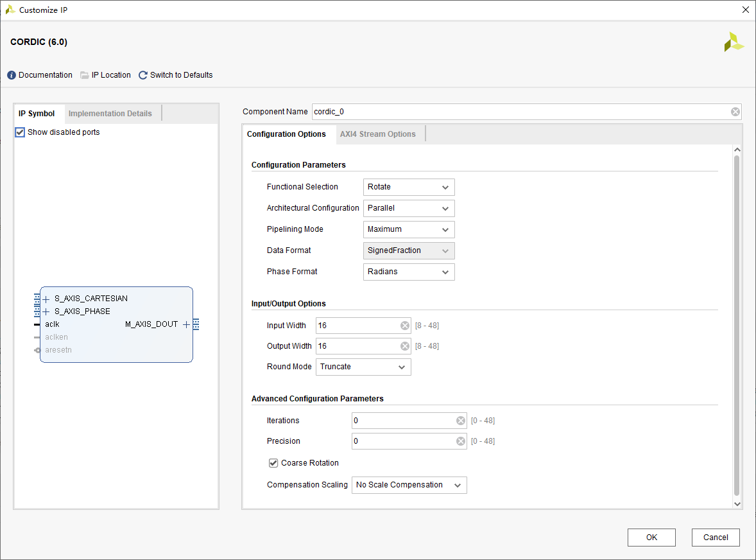Open the Data Format dropdown
This screenshot has height=560, width=756.
pyautogui.click(x=408, y=251)
